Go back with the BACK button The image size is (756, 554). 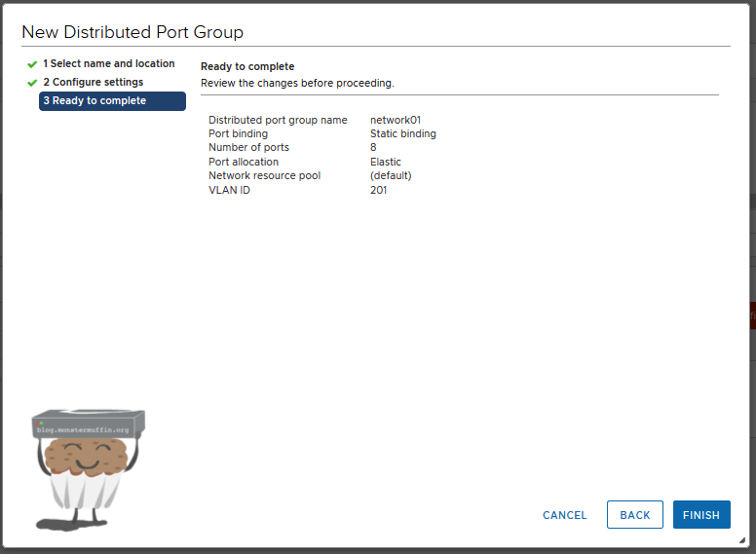coord(634,515)
